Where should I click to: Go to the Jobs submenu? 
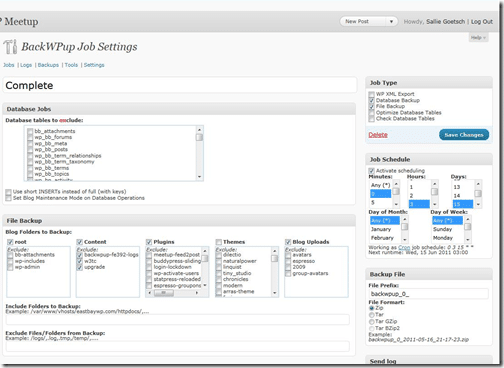click(9, 65)
